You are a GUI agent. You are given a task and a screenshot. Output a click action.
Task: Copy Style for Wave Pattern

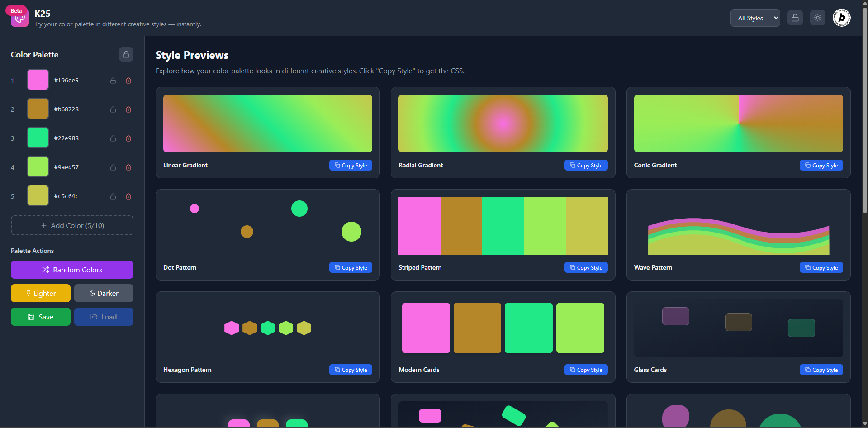(821, 267)
